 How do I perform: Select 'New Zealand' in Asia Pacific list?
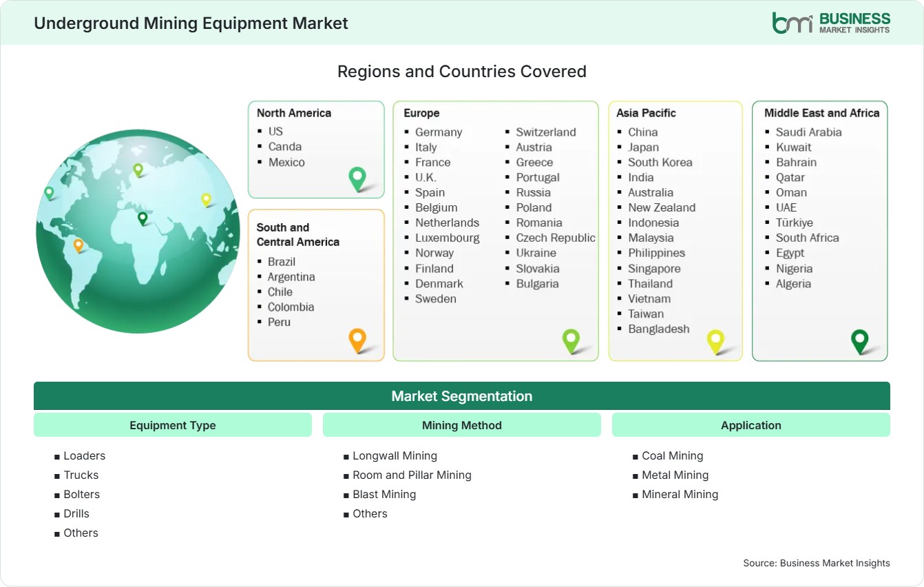pos(662,208)
